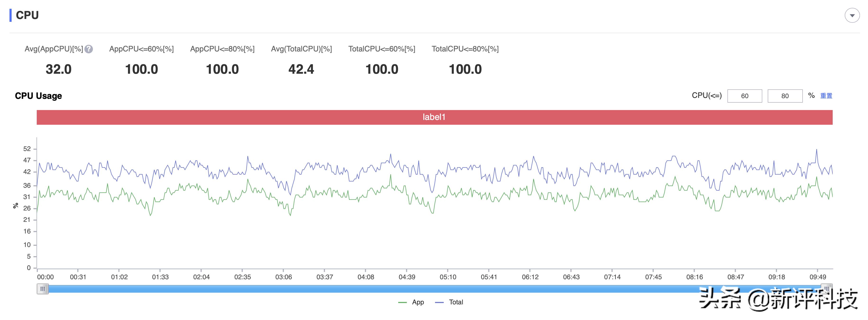Click the 80 threshold input field
The width and height of the screenshot is (868, 320).
coord(785,96)
